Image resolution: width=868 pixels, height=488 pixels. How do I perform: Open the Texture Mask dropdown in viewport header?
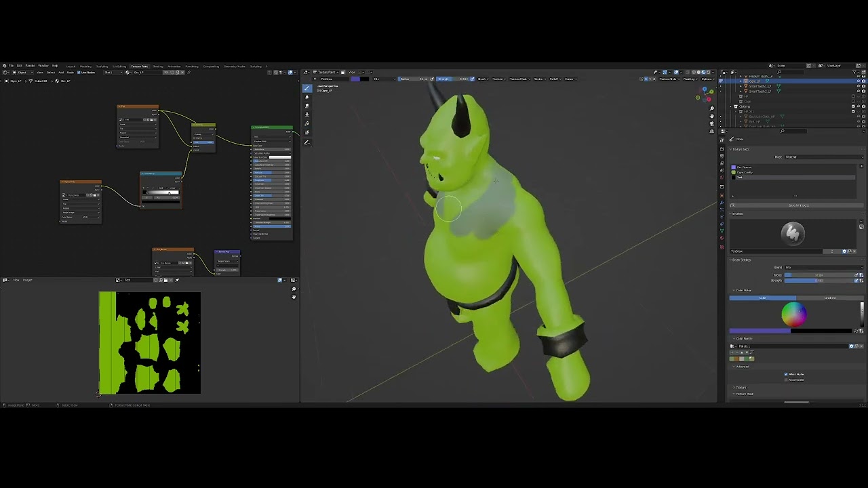pos(519,79)
